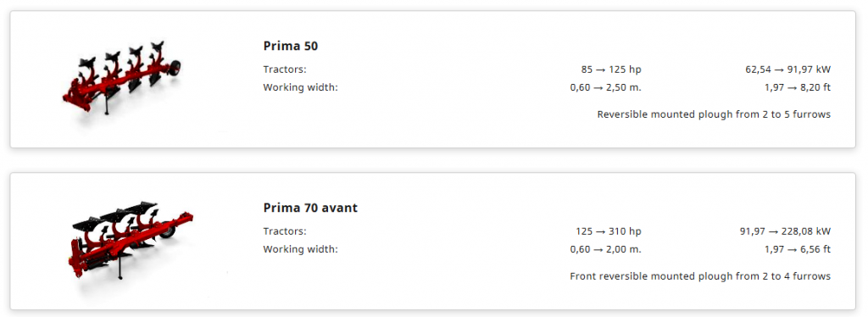Select the 91,97 → 228,08 kW value
Screen dimensions: 868x317
tap(786, 231)
